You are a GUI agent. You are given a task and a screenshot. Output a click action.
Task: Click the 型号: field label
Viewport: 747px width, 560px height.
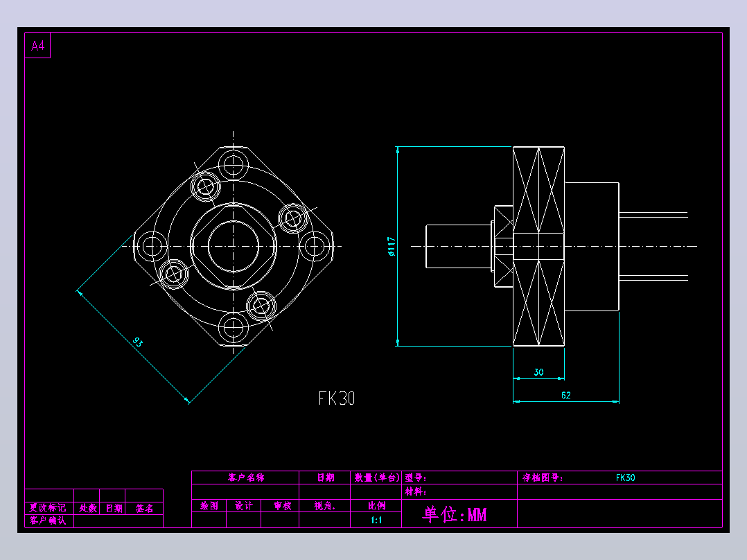pyautogui.click(x=416, y=478)
